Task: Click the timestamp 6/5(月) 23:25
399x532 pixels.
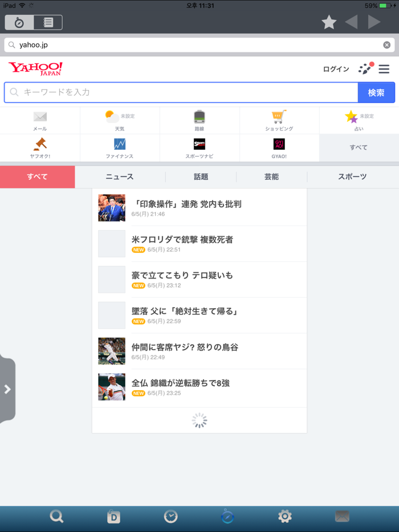Action: click(164, 393)
